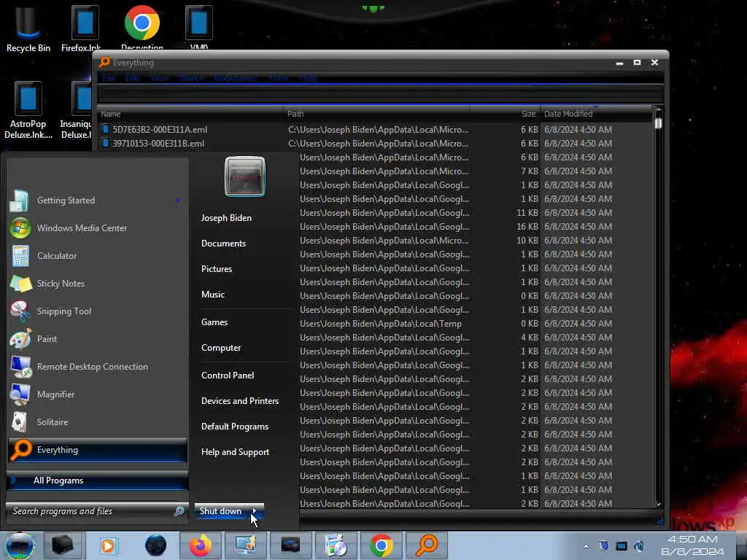Sort by the Date Modified column header
The width and height of the screenshot is (747, 560).
[596, 114]
